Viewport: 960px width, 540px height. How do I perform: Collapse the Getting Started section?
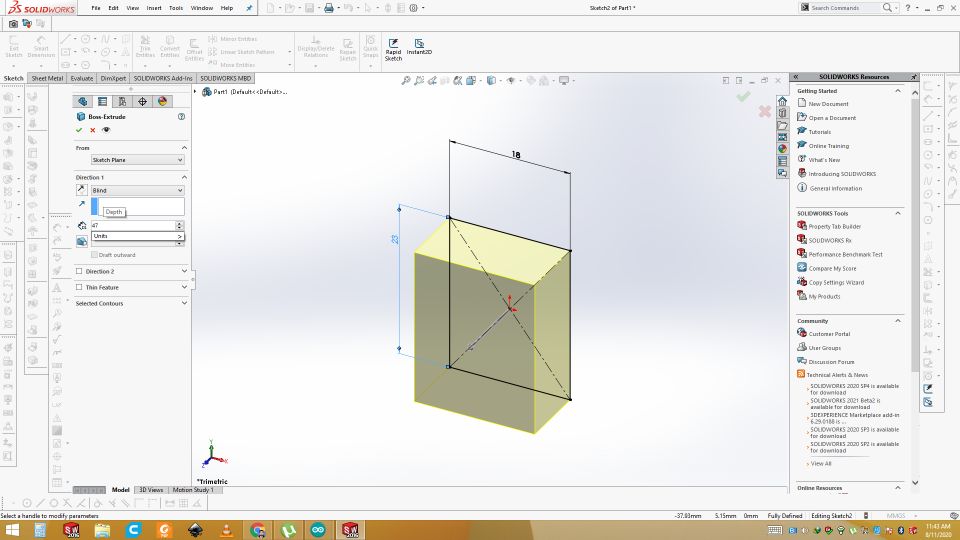(898, 91)
